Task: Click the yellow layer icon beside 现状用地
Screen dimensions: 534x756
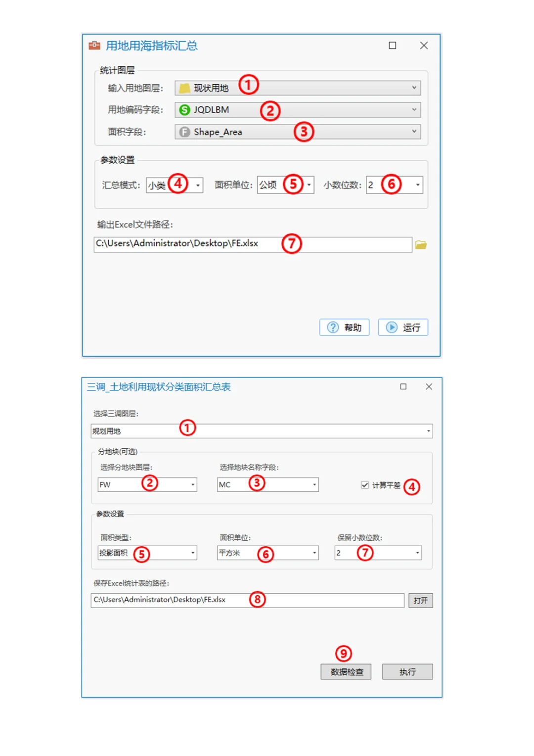Action: (184, 87)
